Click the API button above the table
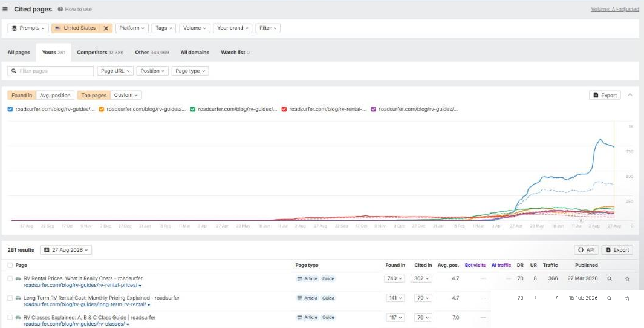This screenshot has height=328, width=644. pyautogui.click(x=586, y=250)
